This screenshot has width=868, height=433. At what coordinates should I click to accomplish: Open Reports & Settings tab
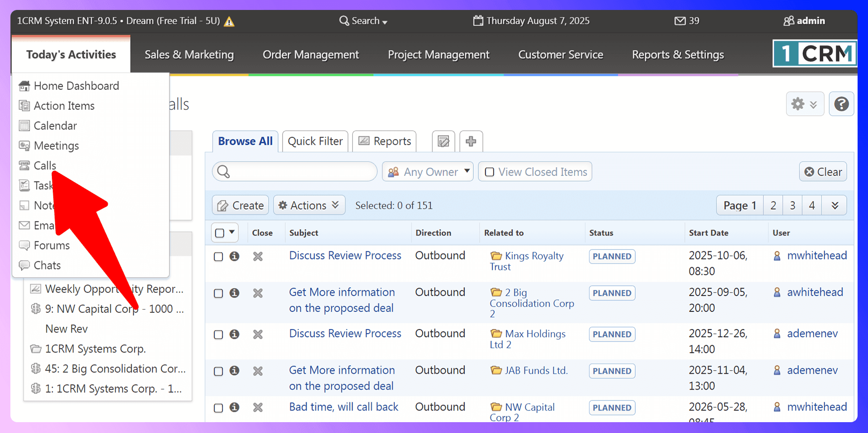[678, 55]
